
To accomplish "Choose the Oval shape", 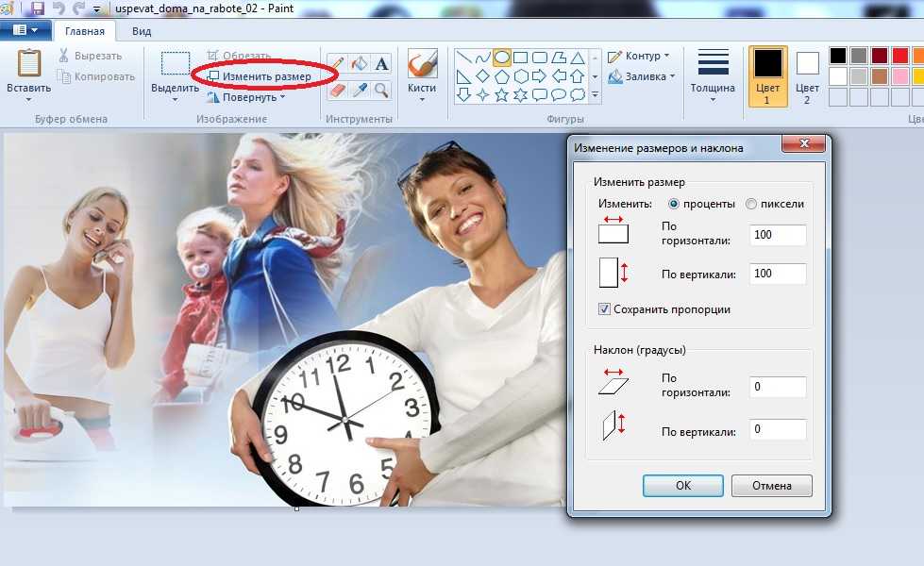I will coord(501,58).
